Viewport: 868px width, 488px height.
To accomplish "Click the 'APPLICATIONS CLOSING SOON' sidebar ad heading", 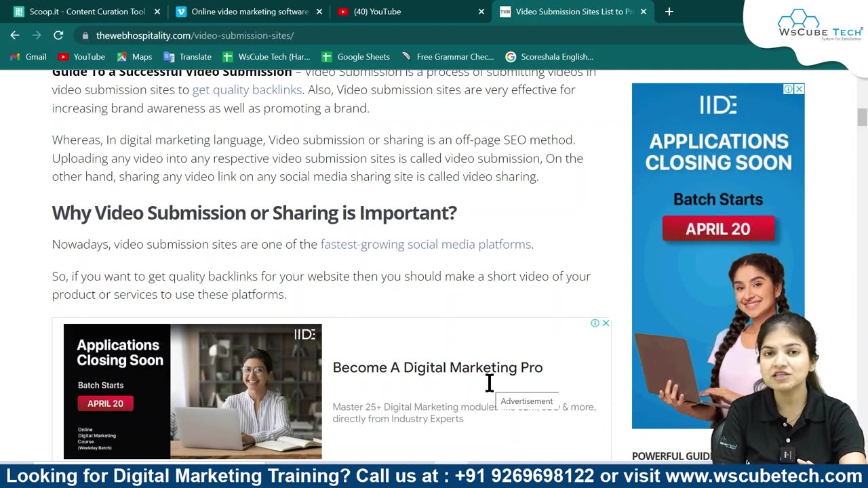I will point(718,152).
